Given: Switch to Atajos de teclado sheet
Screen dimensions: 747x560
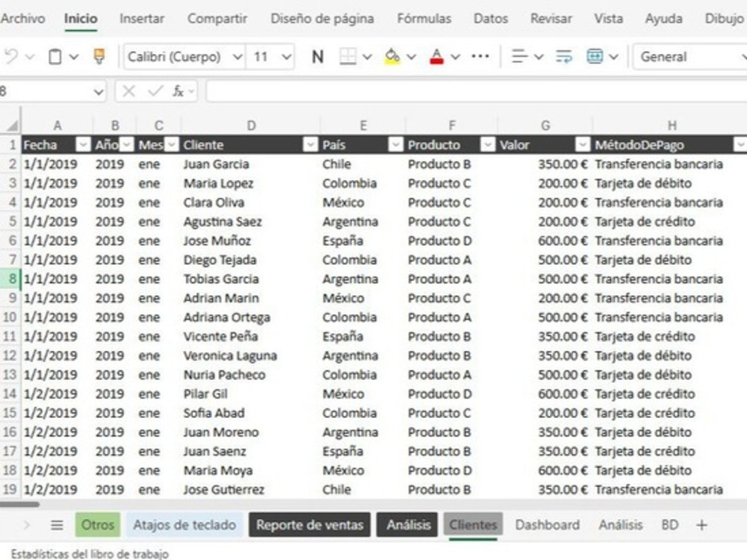Looking at the screenshot, I should [x=185, y=525].
